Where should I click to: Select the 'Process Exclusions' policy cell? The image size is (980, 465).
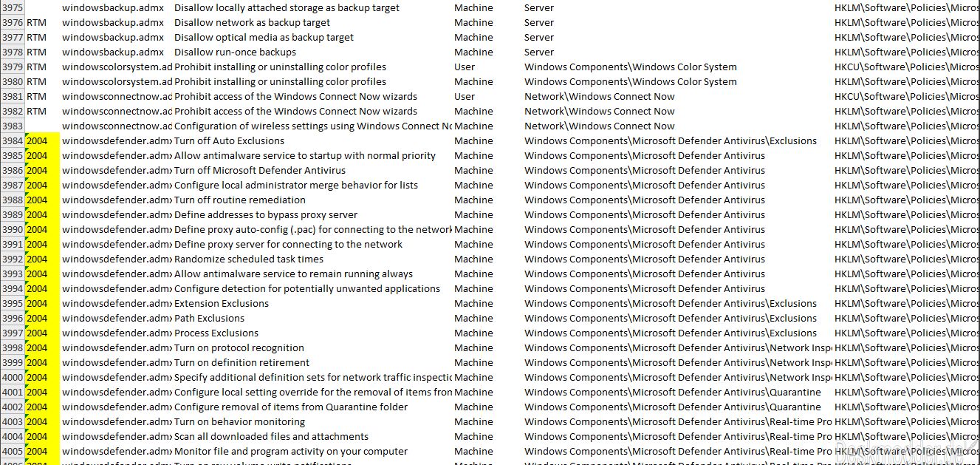click(x=216, y=333)
